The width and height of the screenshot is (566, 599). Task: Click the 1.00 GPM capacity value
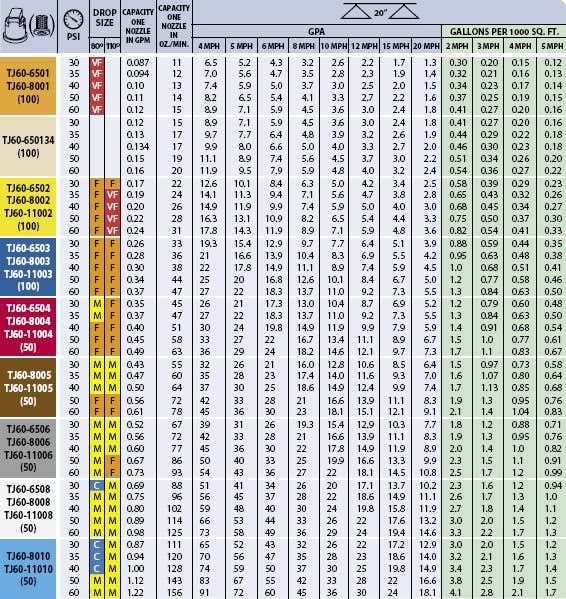(136, 568)
